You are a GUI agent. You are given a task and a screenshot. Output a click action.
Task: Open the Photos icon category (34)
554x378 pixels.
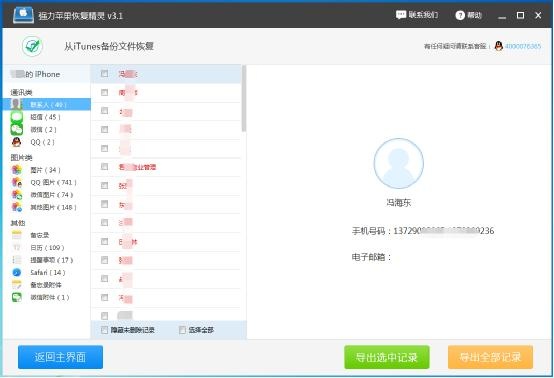pyautogui.click(x=17, y=170)
